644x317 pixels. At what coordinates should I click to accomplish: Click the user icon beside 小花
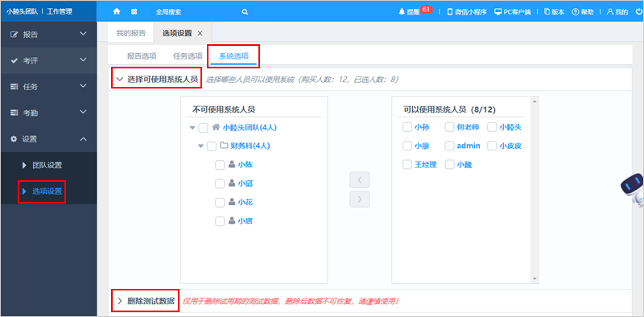pos(232,202)
